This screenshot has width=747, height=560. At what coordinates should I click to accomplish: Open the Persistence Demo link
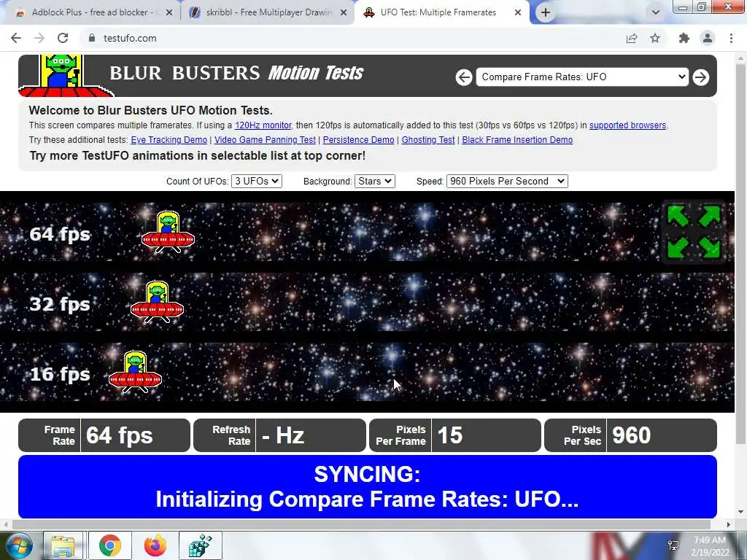tap(358, 139)
